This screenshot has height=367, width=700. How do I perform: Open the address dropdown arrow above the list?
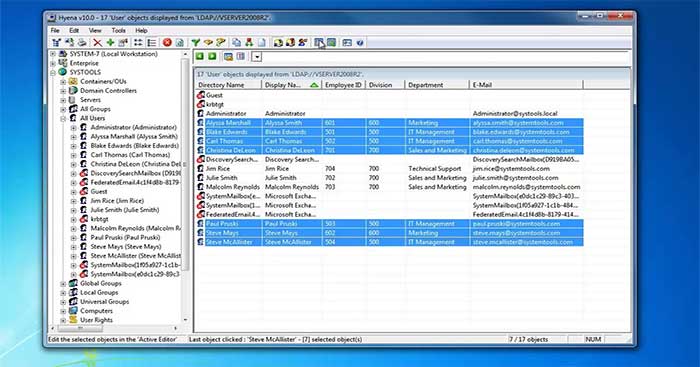point(256,57)
